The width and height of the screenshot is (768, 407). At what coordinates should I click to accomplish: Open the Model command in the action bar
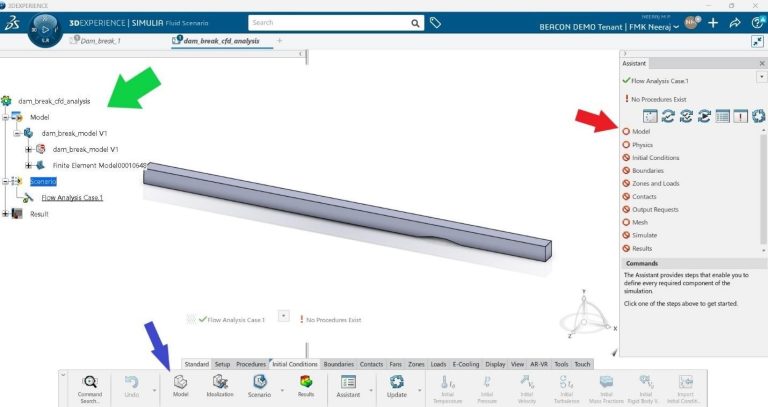pyautogui.click(x=180, y=386)
